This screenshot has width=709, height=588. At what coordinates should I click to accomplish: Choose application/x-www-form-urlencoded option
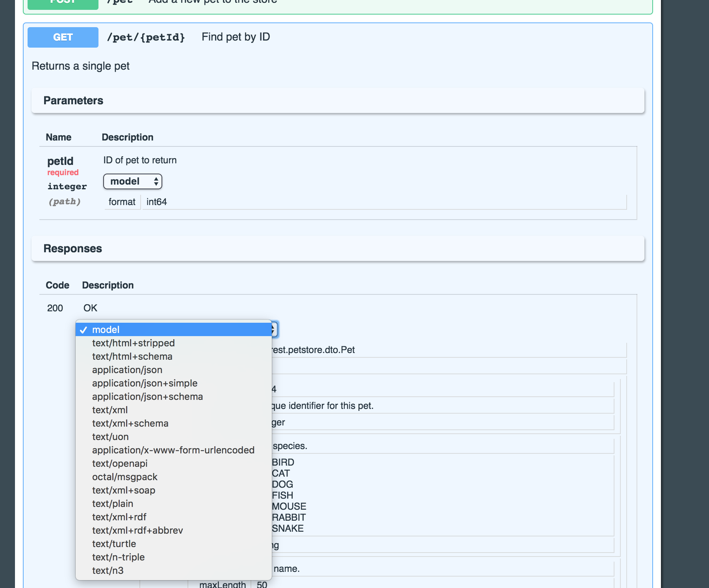pos(173,450)
